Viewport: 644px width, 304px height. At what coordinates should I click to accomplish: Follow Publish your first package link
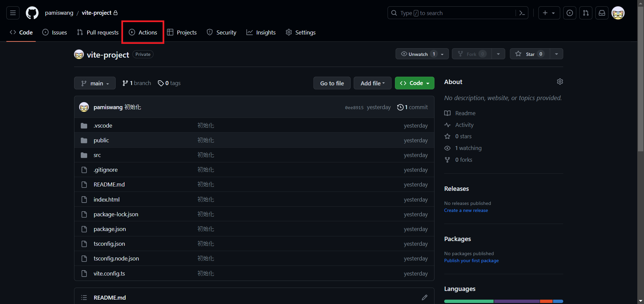pyautogui.click(x=471, y=260)
